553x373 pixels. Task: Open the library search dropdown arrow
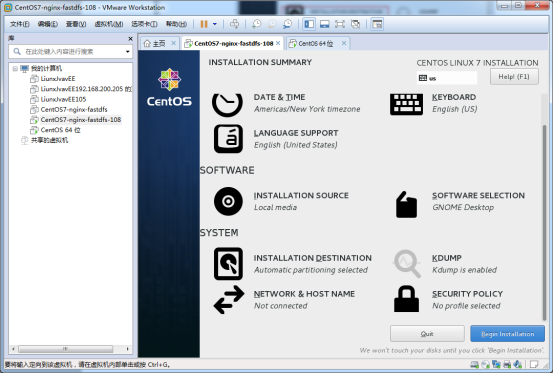tap(128, 52)
